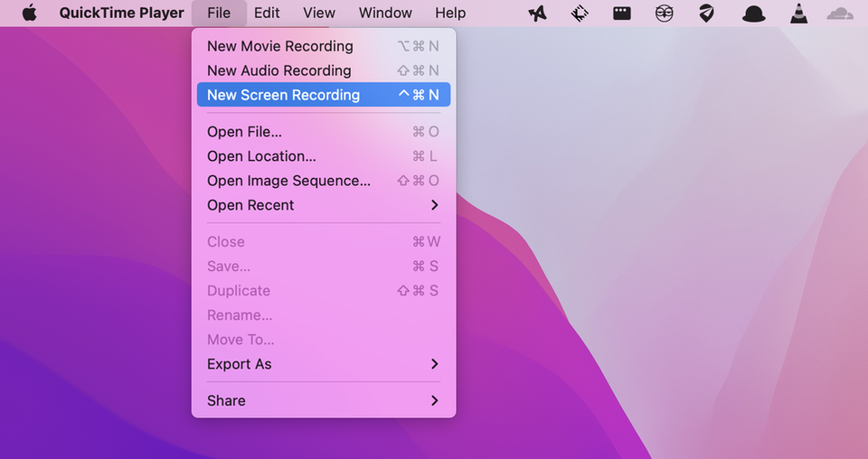Image resolution: width=868 pixels, height=459 pixels.
Task: Open the dark window-shaped menu bar icon
Action: click(x=622, y=13)
